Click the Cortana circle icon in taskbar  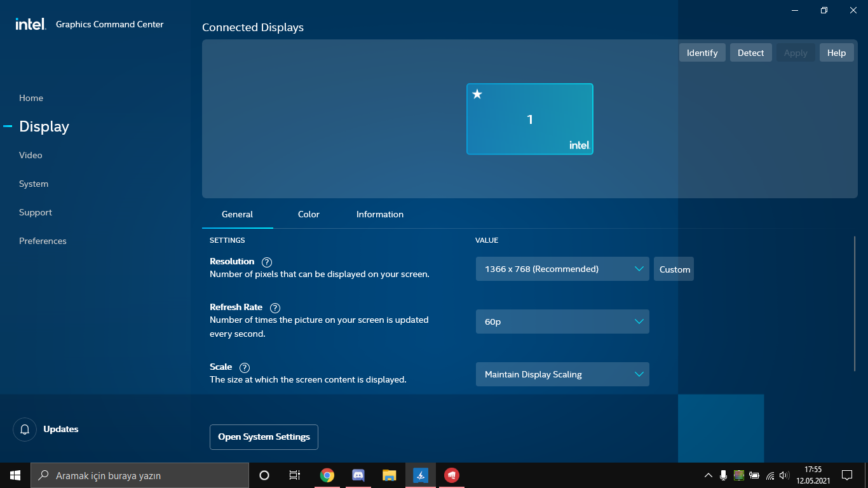pyautogui.click(x=264, y=475)
